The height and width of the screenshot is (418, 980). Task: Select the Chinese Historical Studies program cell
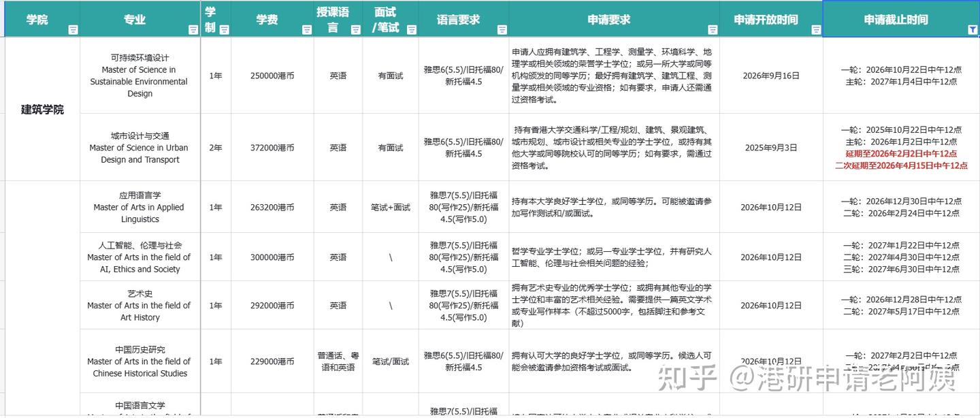140,361
